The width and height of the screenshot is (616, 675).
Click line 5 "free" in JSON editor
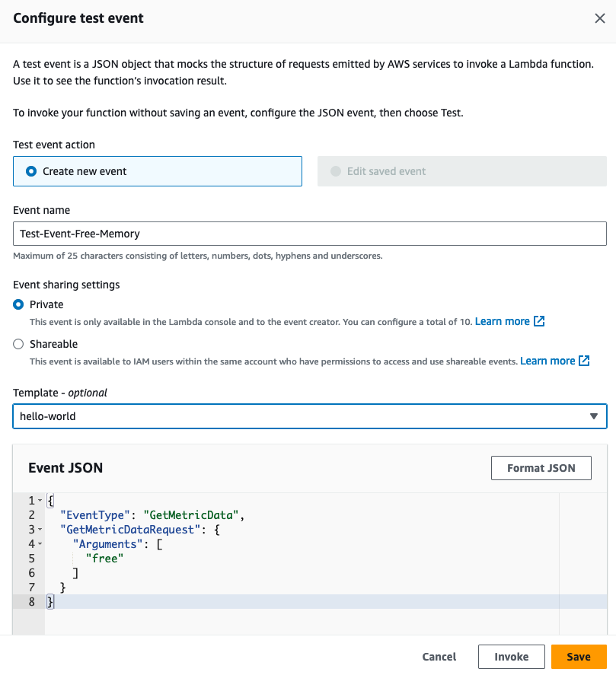(x=104, y=559)
